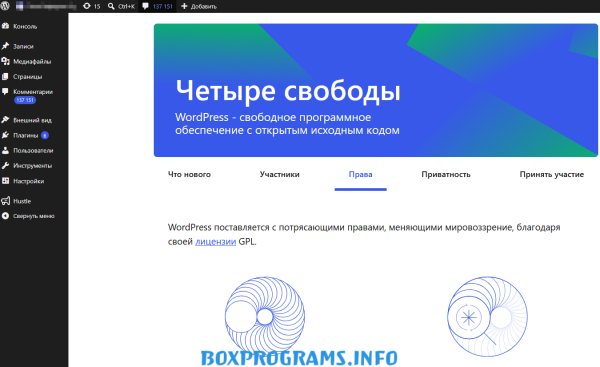
Task: Click the Комментарии speech bubble icon
Action: pyautogui.click(x=5, y=91)
